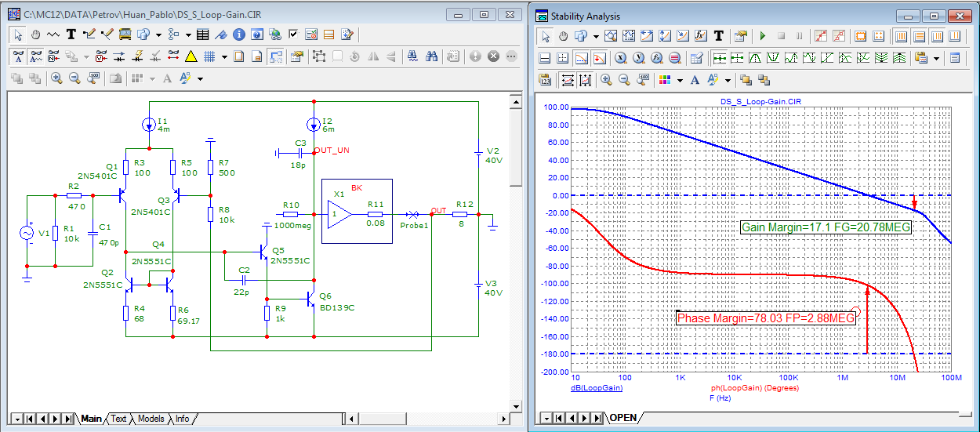Click the Gain Margin annotation box

click(826, 227)
